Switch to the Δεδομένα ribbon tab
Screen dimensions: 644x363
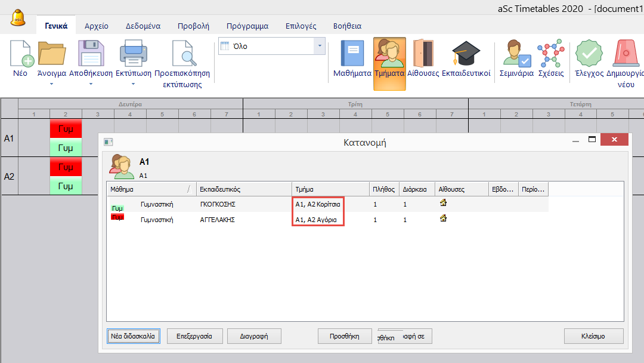[143, 26]
